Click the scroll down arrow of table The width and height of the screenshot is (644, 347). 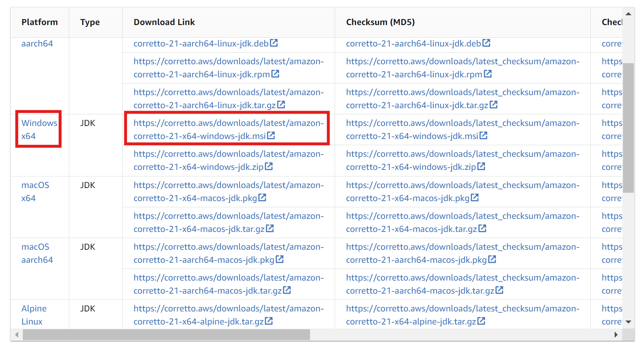(x=628, y=322)
